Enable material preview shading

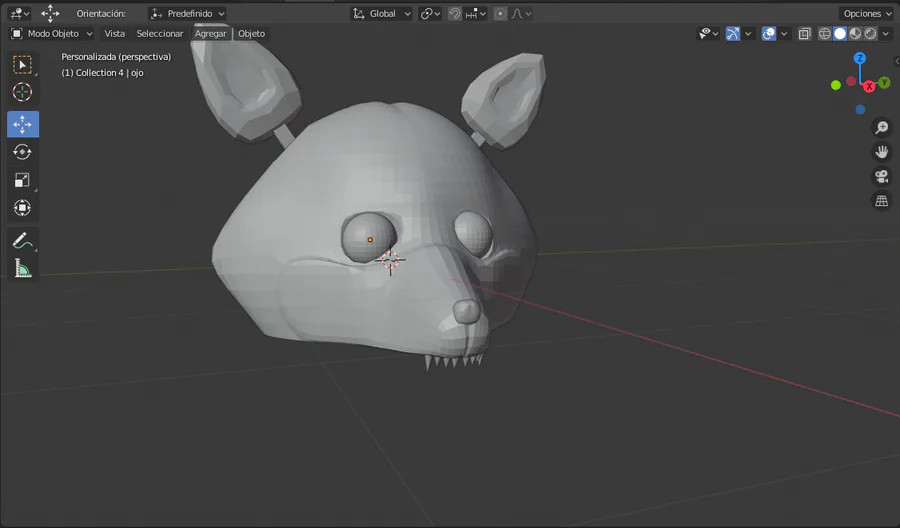(x=855, y=34)
